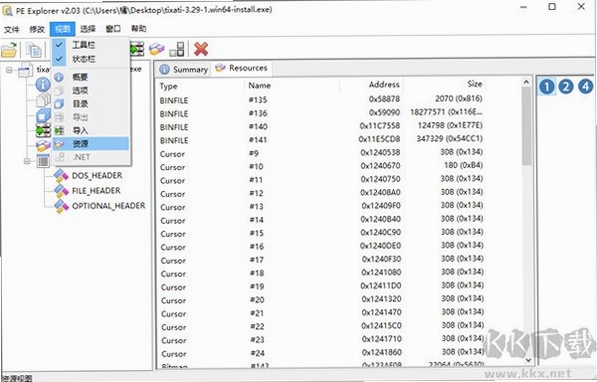Click size 180 (0xB4) cell

click(x=463, y=166)
